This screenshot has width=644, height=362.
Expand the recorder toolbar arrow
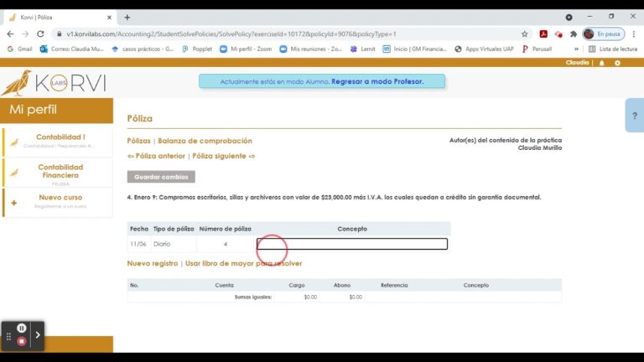pos(38,334)
